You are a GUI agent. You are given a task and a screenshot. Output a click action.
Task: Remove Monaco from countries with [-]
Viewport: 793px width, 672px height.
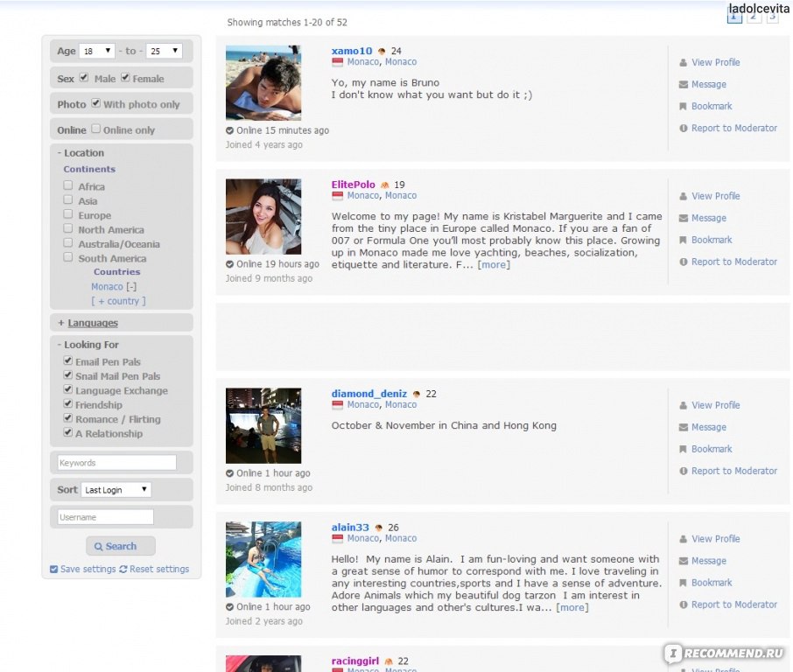pyautogui.click(x=131, y=287)
